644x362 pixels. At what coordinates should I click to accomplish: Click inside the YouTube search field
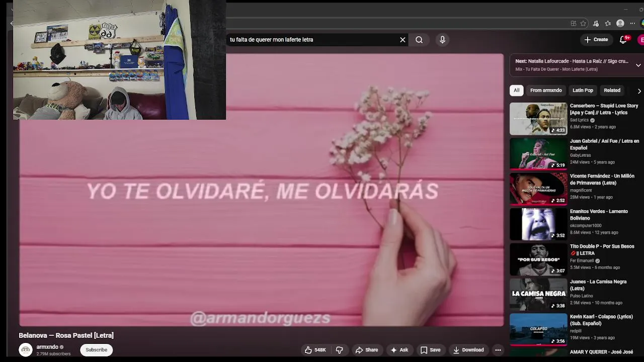(312, 40)
